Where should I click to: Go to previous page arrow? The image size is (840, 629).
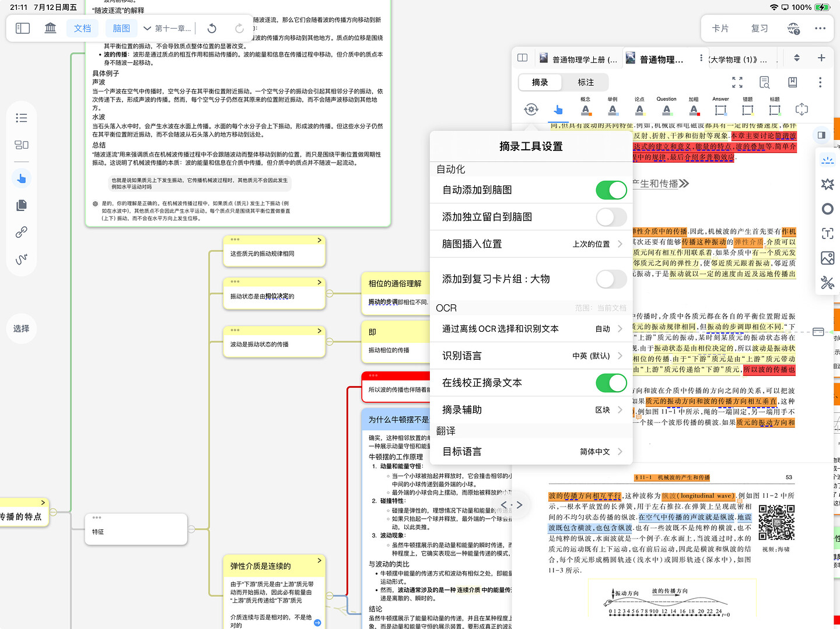click(504, 505)
